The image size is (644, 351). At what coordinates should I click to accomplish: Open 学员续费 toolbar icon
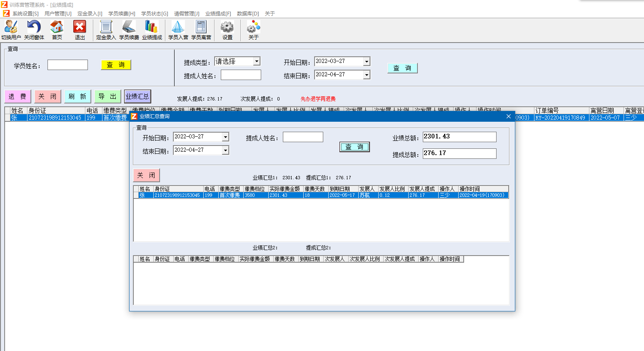[x=129, y=30]
